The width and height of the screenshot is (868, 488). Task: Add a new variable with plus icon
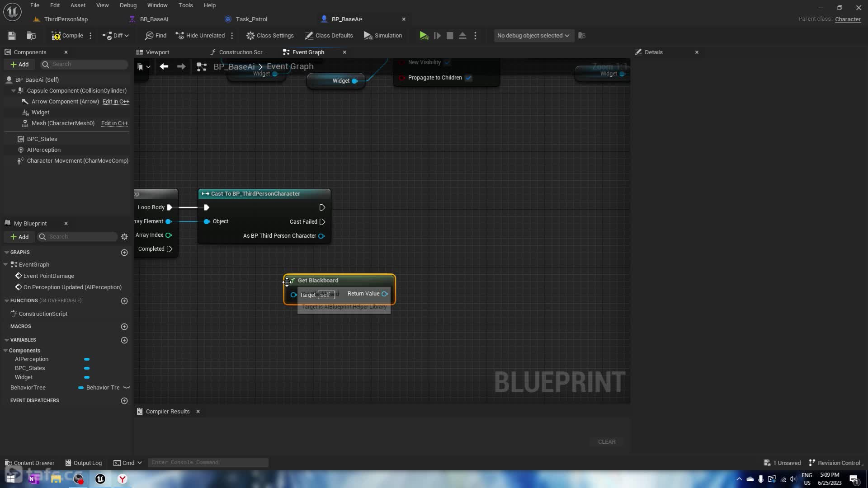(124, 340)
